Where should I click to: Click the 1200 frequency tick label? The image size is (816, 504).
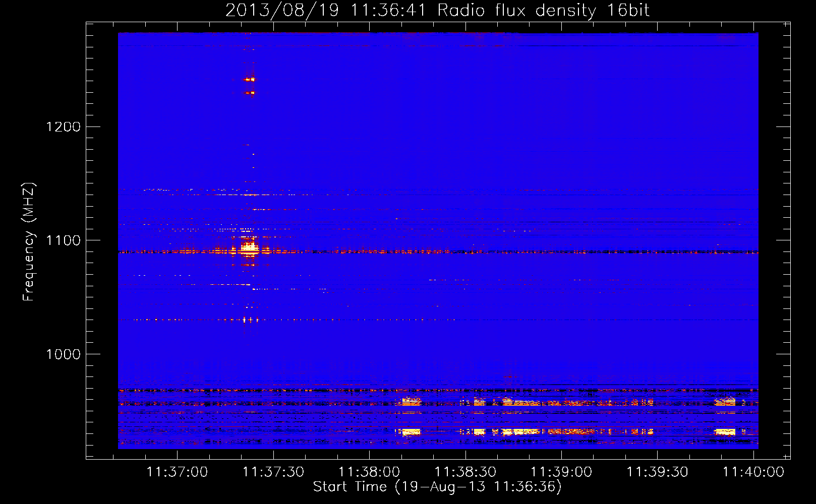click(x=64, y=127)
